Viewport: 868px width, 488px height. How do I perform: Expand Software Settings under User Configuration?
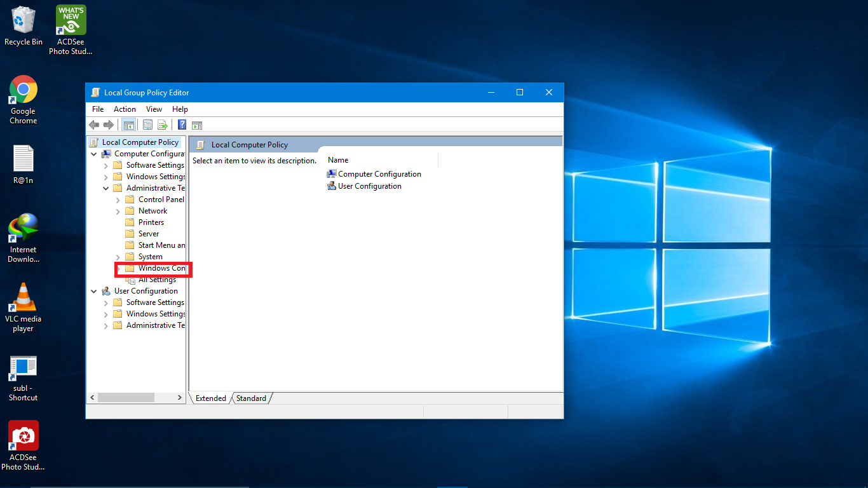pyautogui.click(x=105, y=302)
